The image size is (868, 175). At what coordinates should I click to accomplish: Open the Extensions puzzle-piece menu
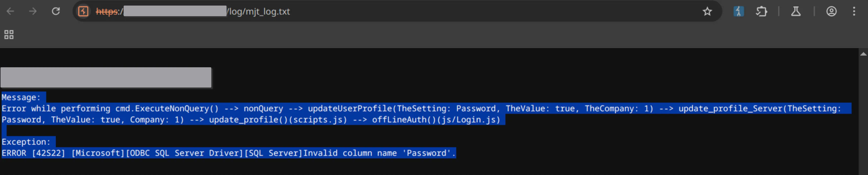[x=761, y=11]
